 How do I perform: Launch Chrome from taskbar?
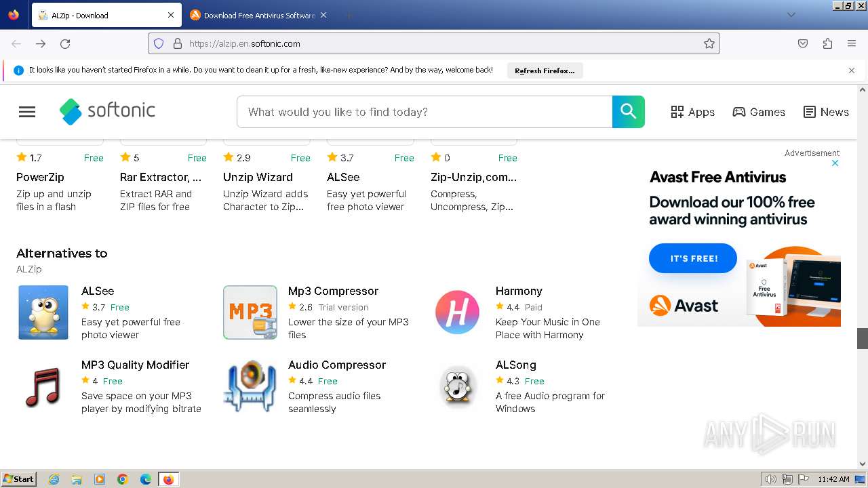(x=123, y=479)
